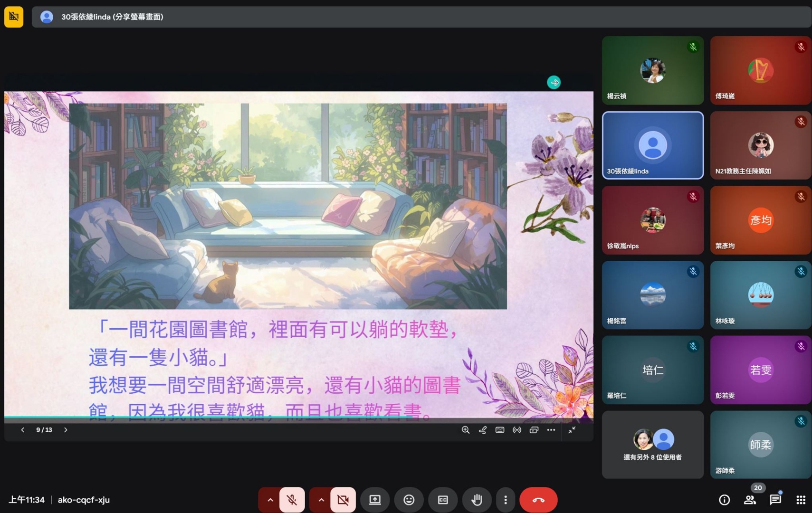Toggle closed captions button
The width and height of the screenshot is (812, 513).
[442, 500]
